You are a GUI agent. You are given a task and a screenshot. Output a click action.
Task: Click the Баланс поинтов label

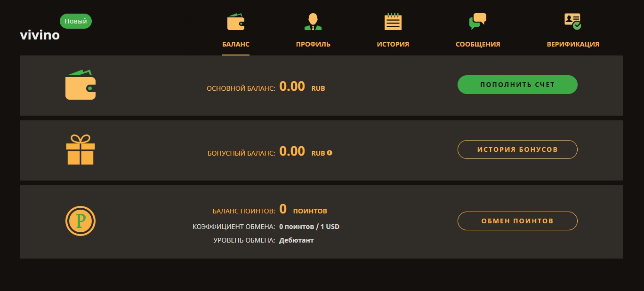click(244, 211)
